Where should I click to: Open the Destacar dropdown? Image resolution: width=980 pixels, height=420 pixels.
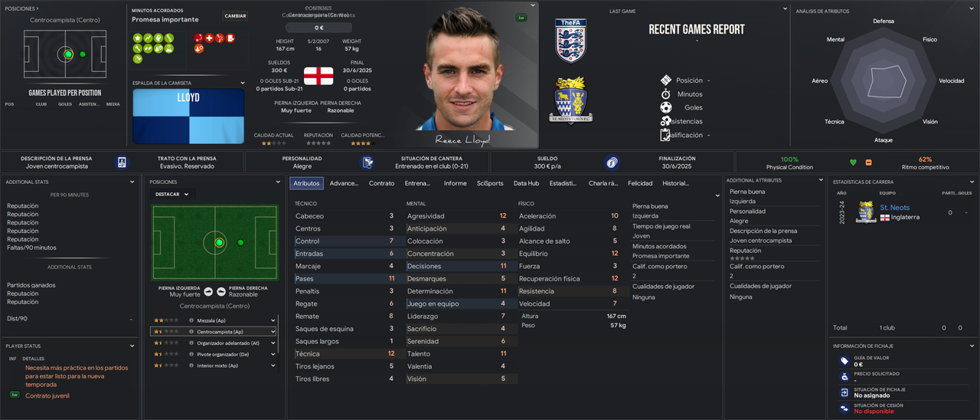click(x=172, y=195)
